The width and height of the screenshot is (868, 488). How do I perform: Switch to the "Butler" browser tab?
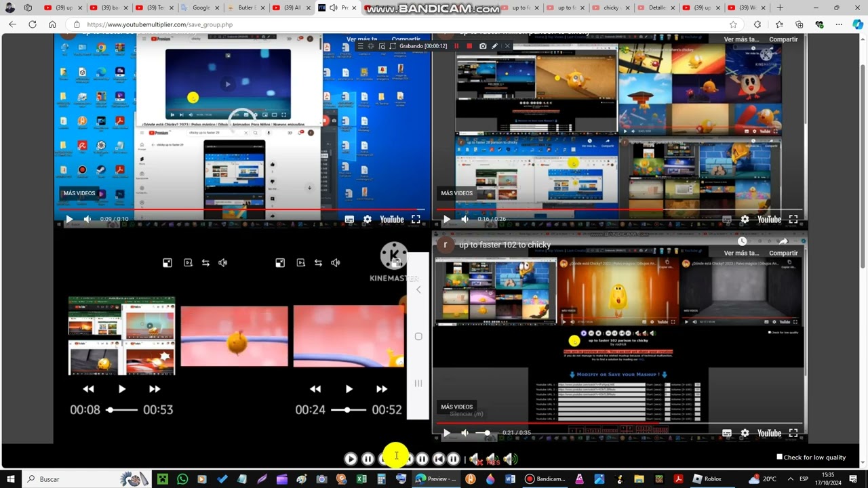tap(245, 7)
